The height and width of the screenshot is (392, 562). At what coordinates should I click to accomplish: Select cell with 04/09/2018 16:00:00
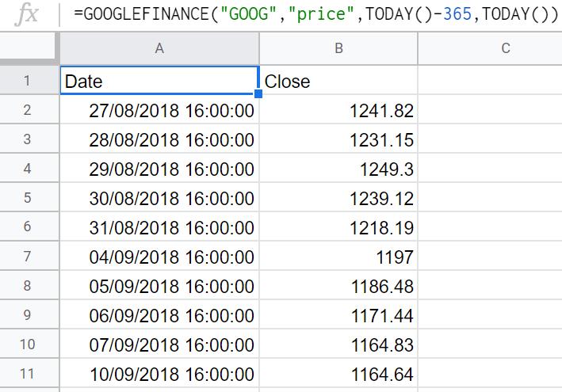159,257
